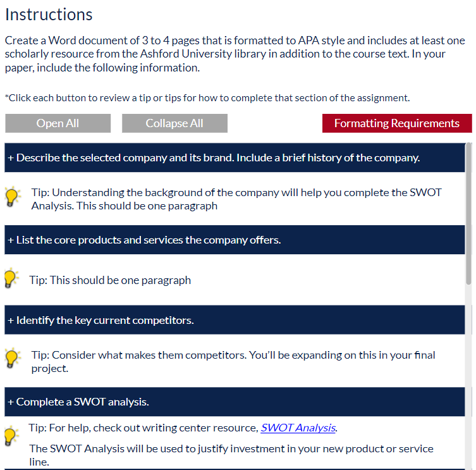Toggle the 'Identify the key current competitors' section
This screenshot has width=476, height=470.
tap(235, 320)
